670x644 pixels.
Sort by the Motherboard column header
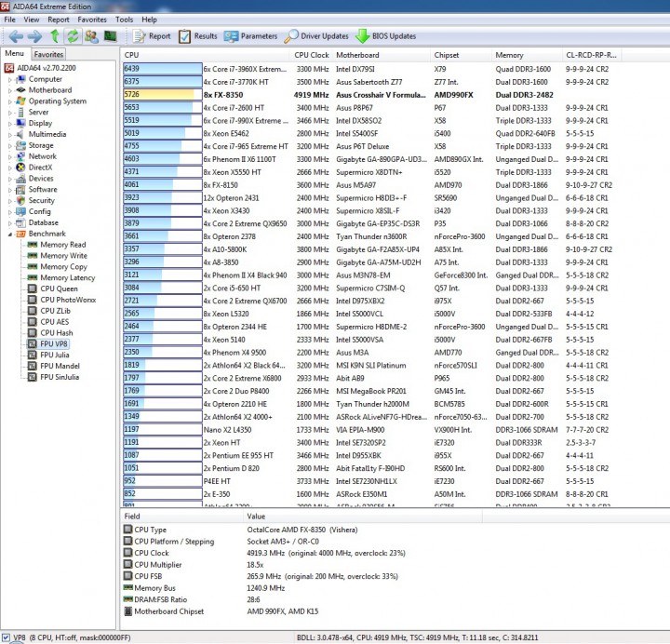(x=382, y=55)
